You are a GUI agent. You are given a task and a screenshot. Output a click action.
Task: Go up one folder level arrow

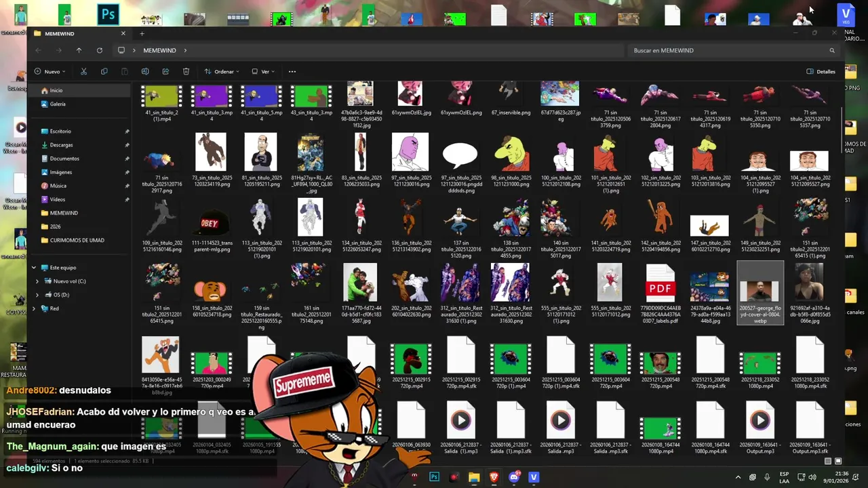(x=79, y=50)
